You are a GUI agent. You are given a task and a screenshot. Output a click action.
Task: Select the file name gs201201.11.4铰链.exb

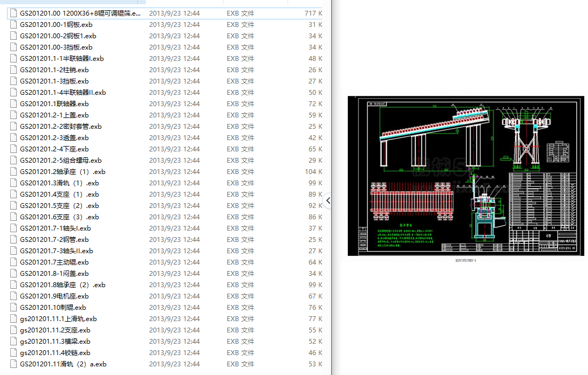55,353
